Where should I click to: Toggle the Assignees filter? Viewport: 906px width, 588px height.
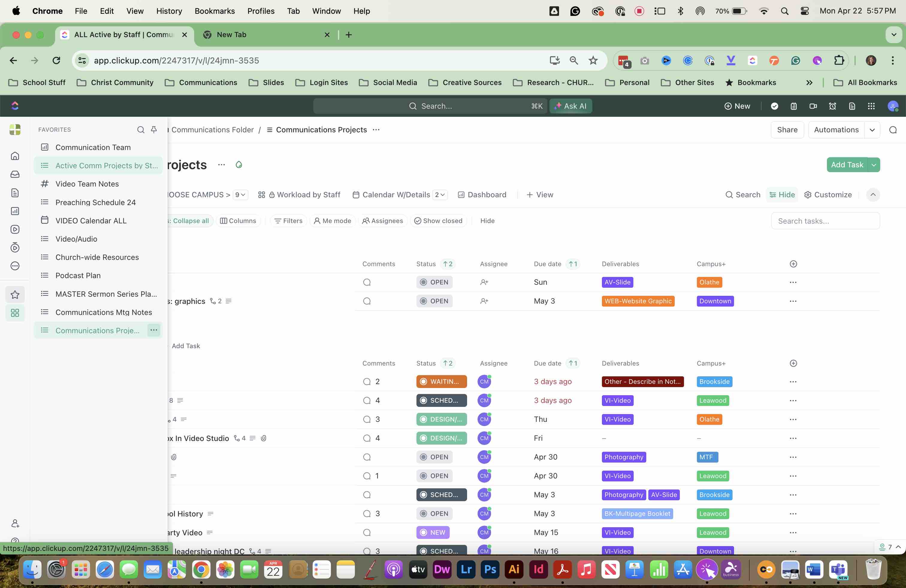click(x=383, y=221)
